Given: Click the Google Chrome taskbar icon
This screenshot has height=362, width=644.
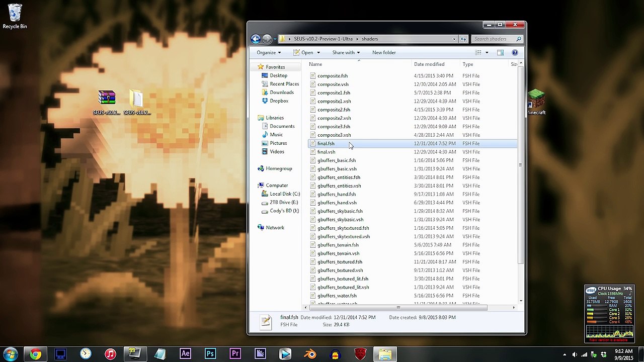Looking at the screenshot, I should click(x=35, y=354).
